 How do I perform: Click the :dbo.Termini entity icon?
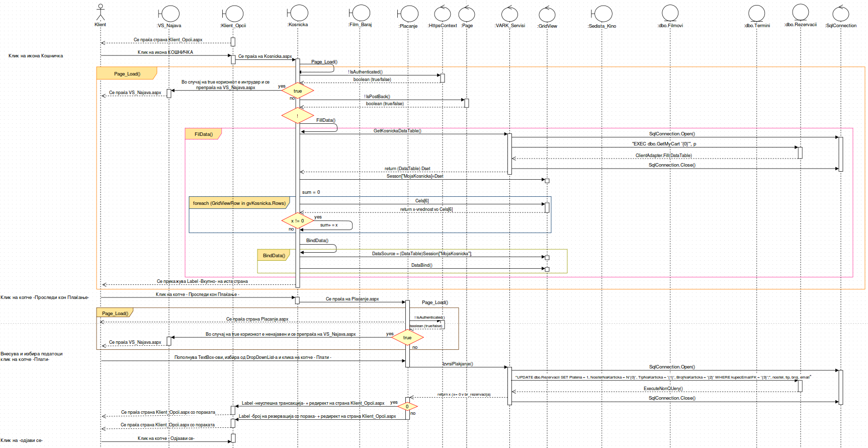pyautogui.click(x=756, y=14)
